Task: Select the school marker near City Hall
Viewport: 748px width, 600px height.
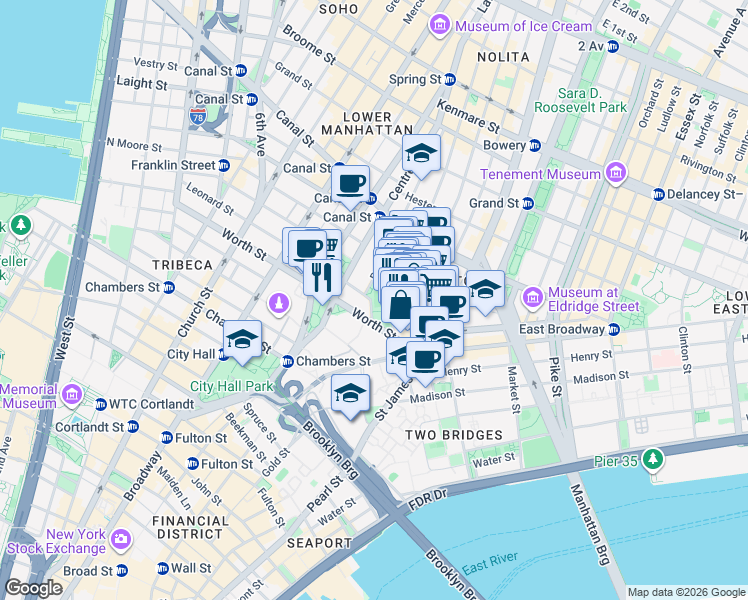Action: point(242,340)
